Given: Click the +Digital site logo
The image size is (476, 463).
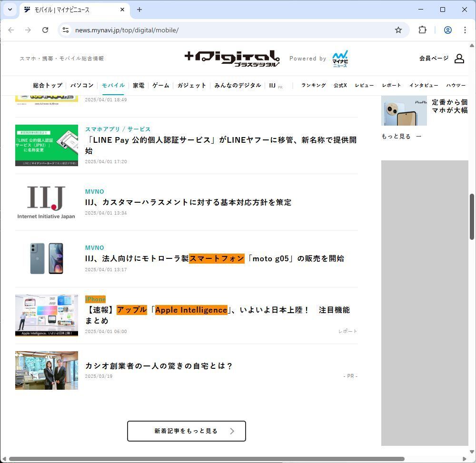Looking at the screenshot, I should (x=232, y=59).
